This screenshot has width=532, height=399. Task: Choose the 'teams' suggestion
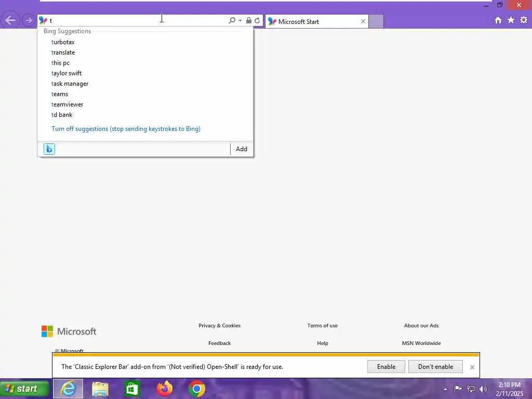[60, 94]
